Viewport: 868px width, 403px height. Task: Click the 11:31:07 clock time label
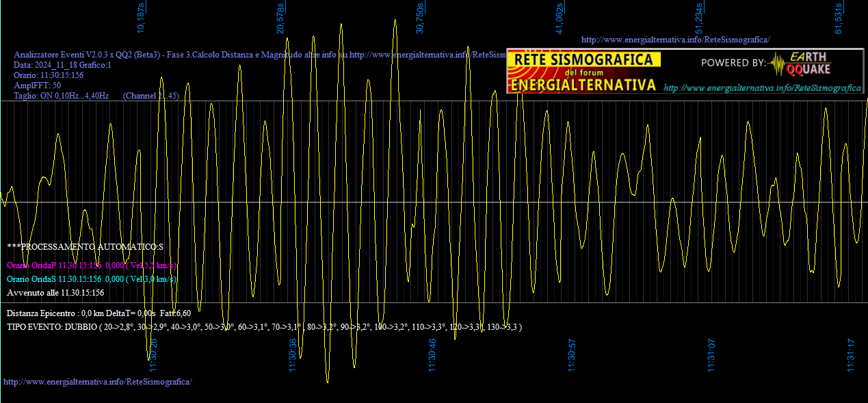click(x=712, y=355)
